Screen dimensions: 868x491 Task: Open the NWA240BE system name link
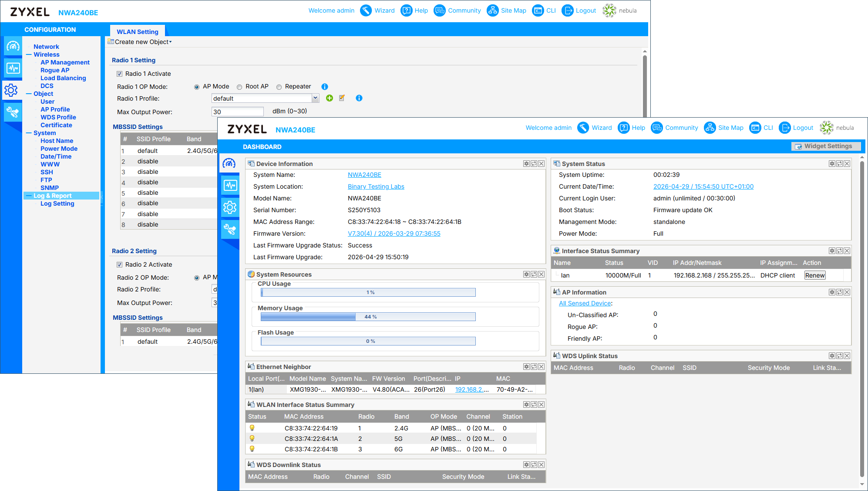[364, 175]
